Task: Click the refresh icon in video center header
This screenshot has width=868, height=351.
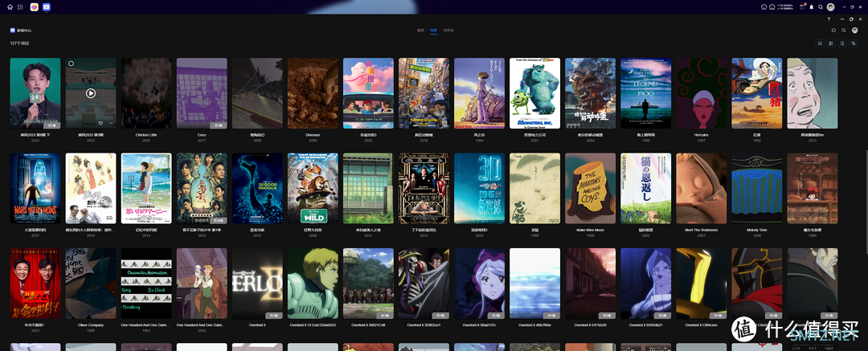Action: 834,31
